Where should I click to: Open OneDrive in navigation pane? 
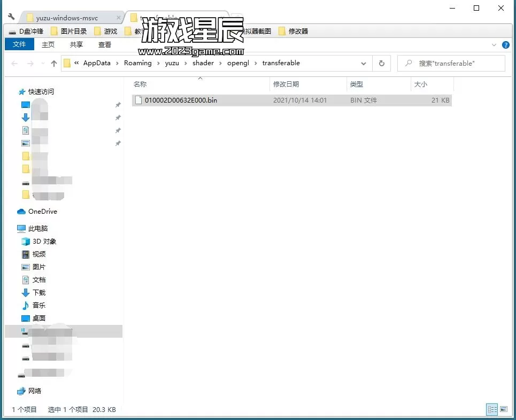pos(42,212)
